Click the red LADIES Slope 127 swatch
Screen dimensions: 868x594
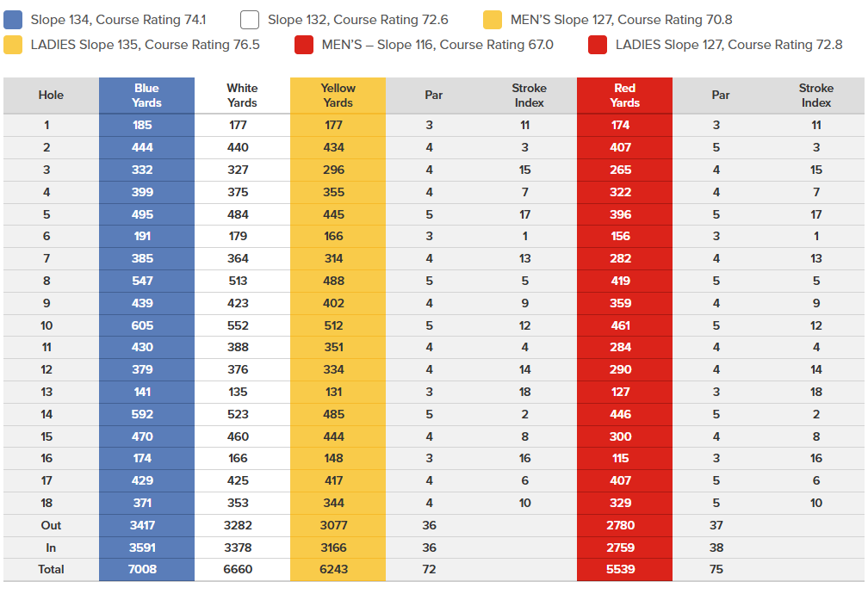598,45
